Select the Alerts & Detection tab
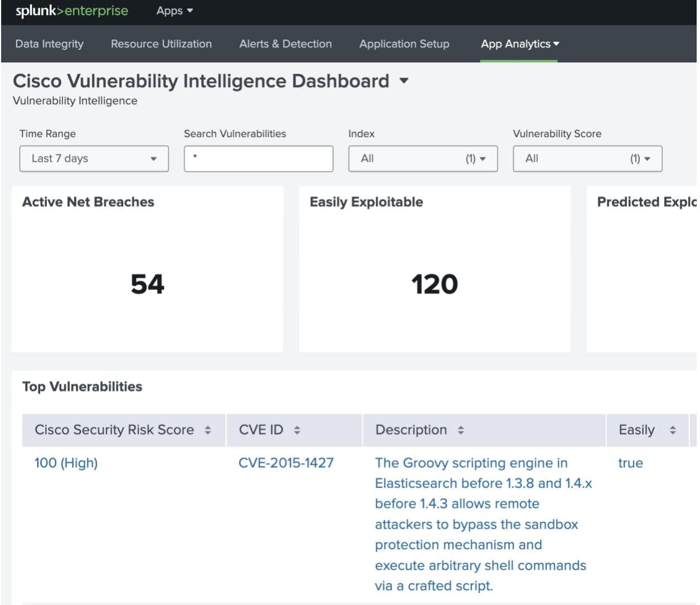Viewport: 700px width, 605px height. [x=285, y=43]
